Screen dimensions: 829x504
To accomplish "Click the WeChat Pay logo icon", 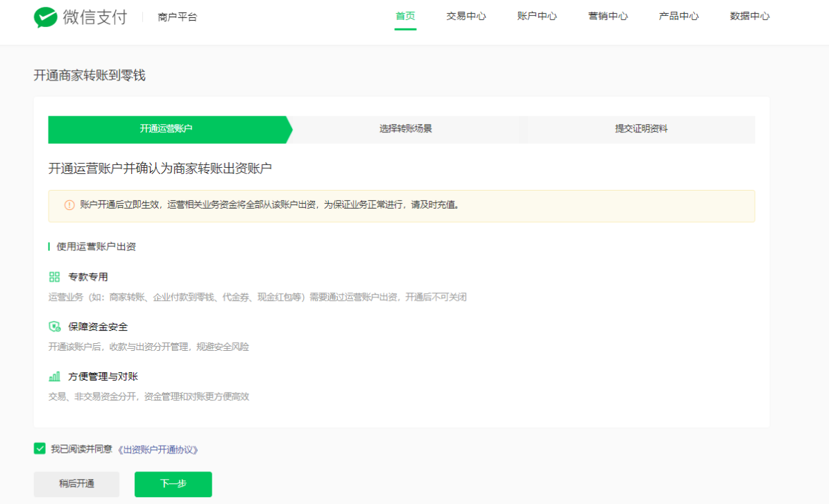I will point(46,17).
